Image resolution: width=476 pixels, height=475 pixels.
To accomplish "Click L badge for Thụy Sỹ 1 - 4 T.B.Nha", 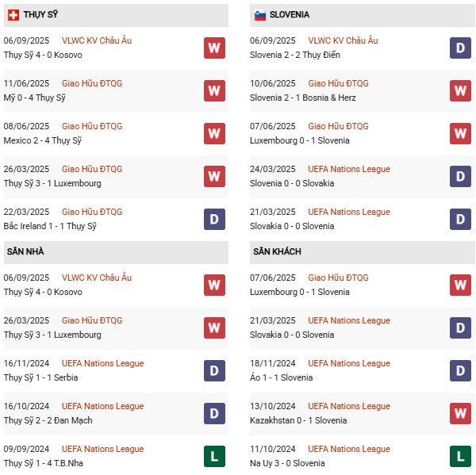I will (214, 456).
